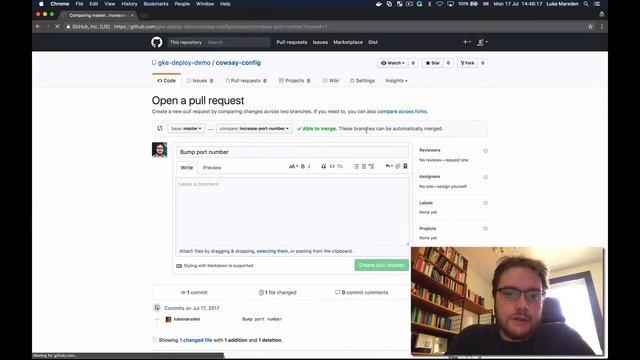Open the plus create-new dropdown

[467, 42]
